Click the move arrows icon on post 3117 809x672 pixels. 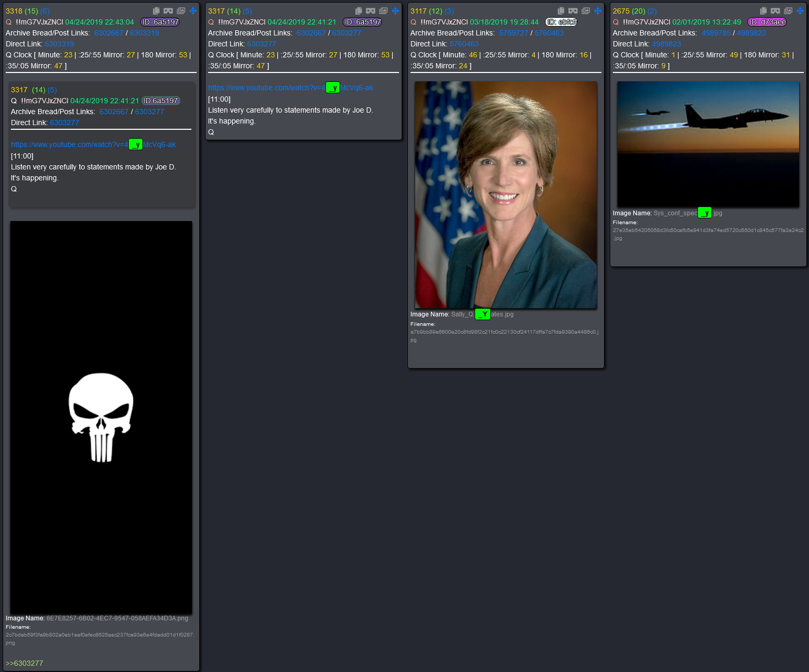[x=598, y=11]
